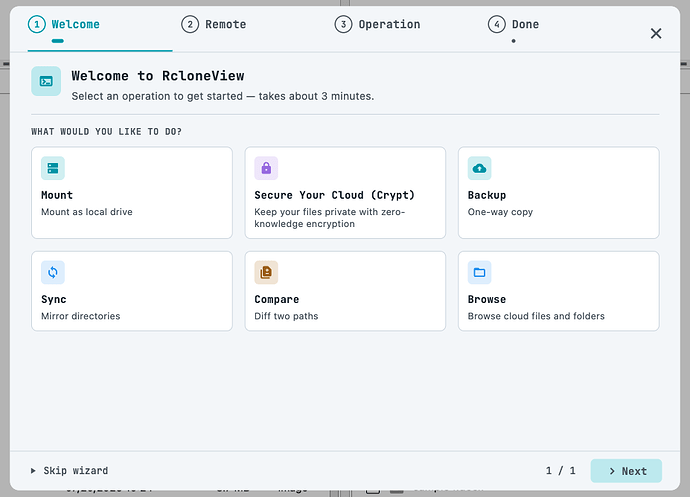Choose the Sync mirror directories card
The width and height of the screenshot is (690, 497).
(132, 291)
